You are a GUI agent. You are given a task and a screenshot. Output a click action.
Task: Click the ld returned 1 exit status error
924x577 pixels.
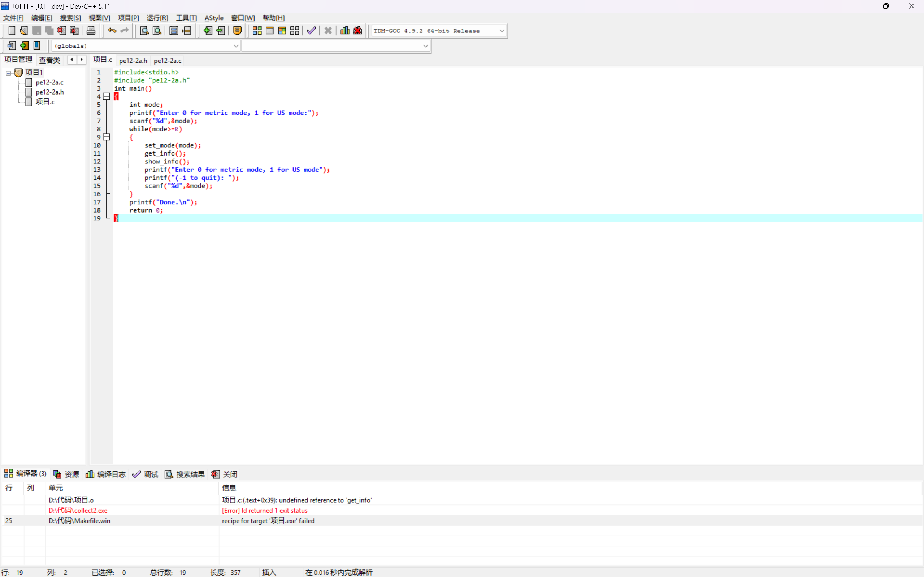[x=264, y=511]
